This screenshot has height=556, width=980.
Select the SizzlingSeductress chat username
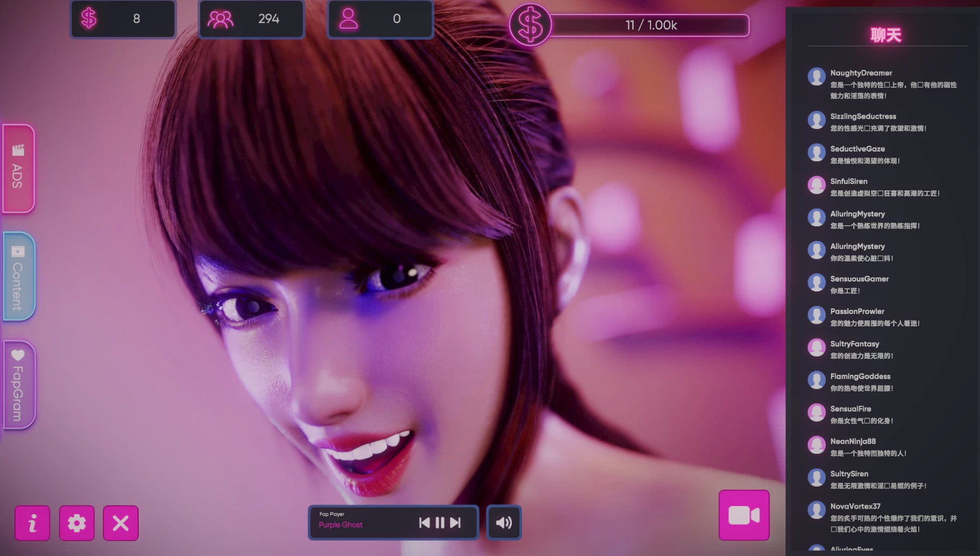tap(863, 116)
